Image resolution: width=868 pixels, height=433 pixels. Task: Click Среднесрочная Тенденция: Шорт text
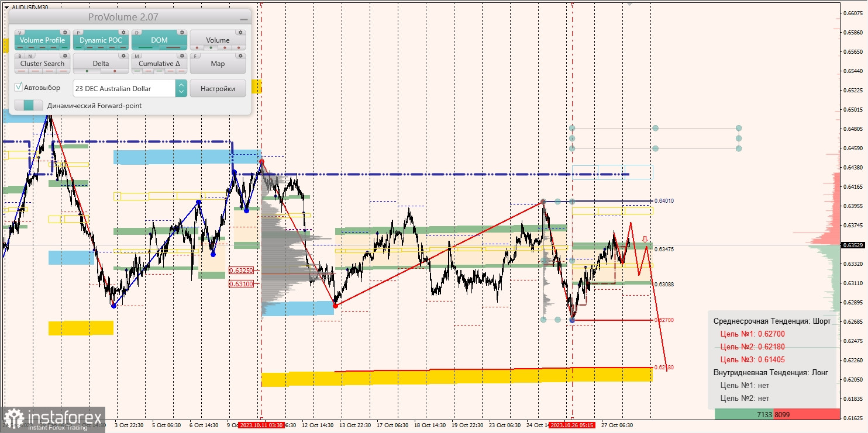pos(771,321)
